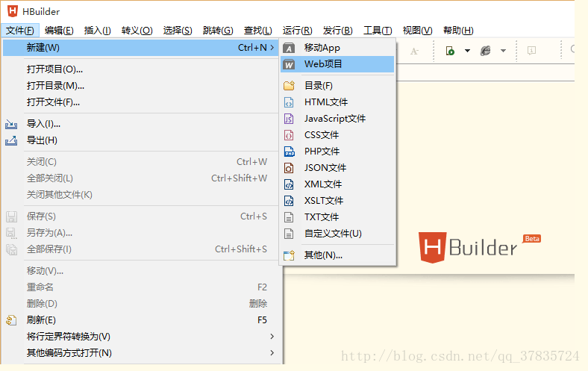Expand the 新建(W) submenu arrow
Viewport: 588px width, 371px height.
click(x=272, y=48)
